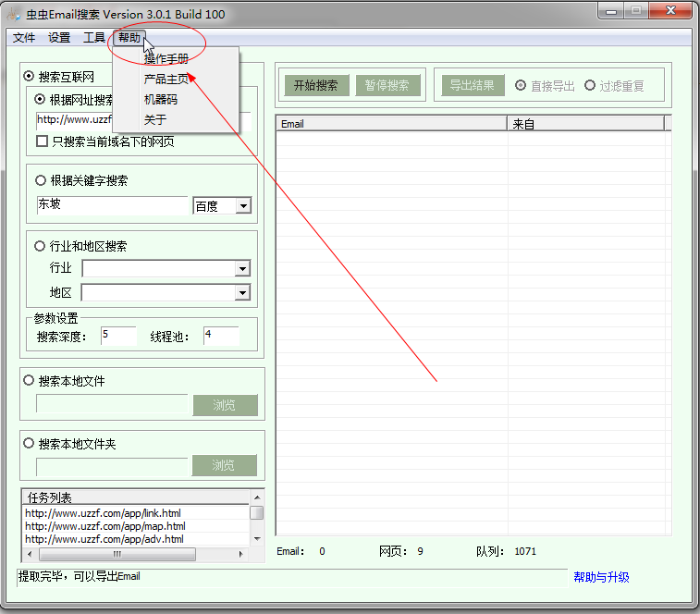Screen dimensions: 700x614
Task: Expand the 行业 dropdown list
Action: [x=242, y=268]
